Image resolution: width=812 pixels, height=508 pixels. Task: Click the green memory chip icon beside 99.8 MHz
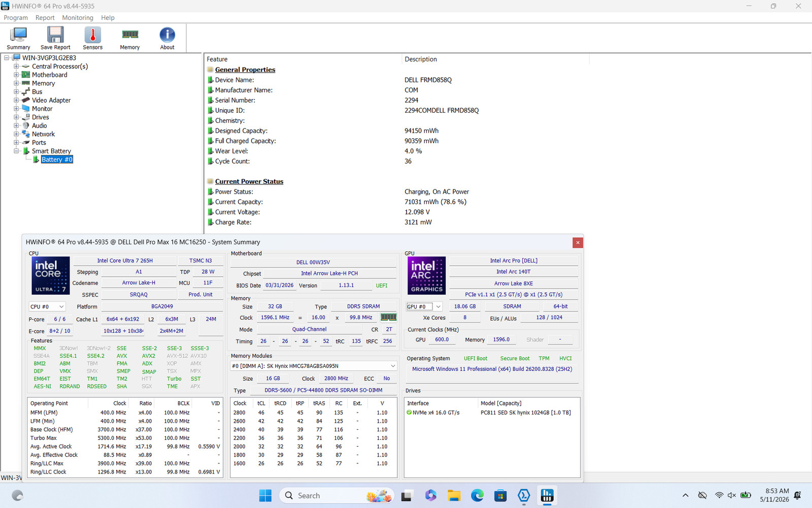coord(388,317)
